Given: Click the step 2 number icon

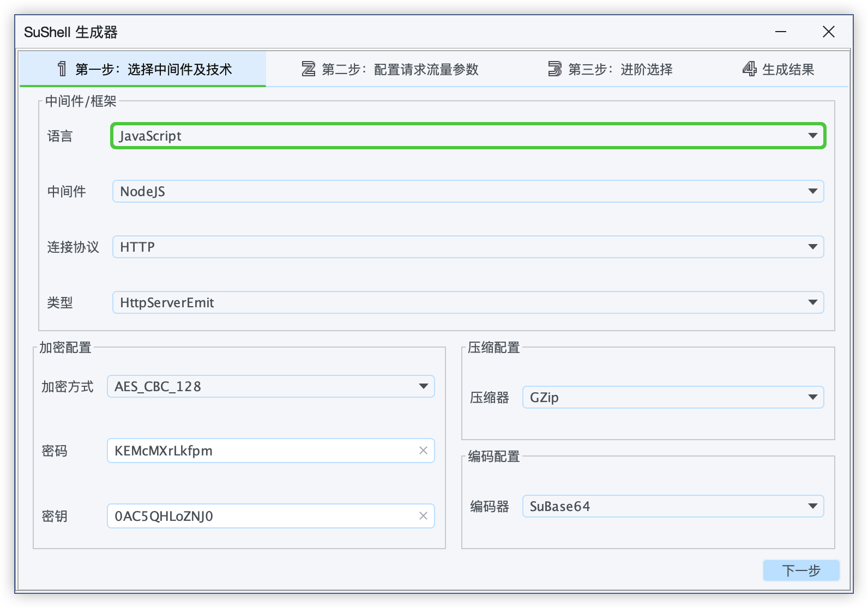Looking at the screenshot, I should tap(309, 69).
